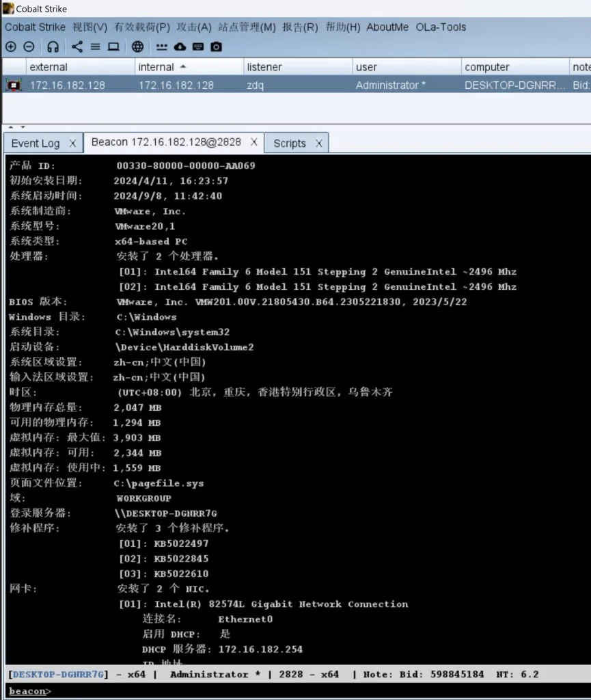Screen dimensions: 591x700
Task: Open the 有效载荷(P) menu
Action: click(x=142, y=27)
